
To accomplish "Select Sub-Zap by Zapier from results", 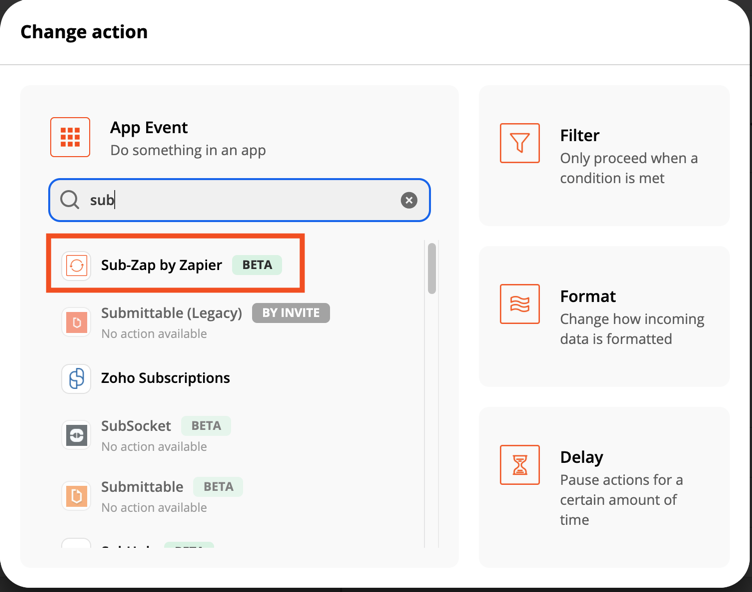I will pos(161,265).
